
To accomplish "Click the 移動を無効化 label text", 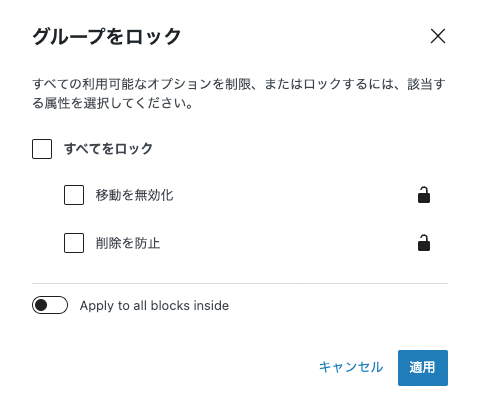I will [135, 195].
